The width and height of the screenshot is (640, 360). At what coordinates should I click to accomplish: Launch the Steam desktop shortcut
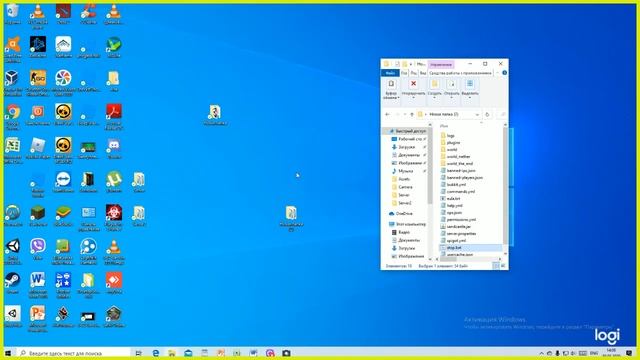pos(13,283)
